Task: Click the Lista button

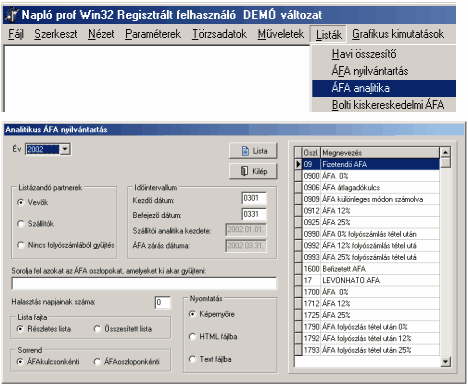Action: pos(253,151)
